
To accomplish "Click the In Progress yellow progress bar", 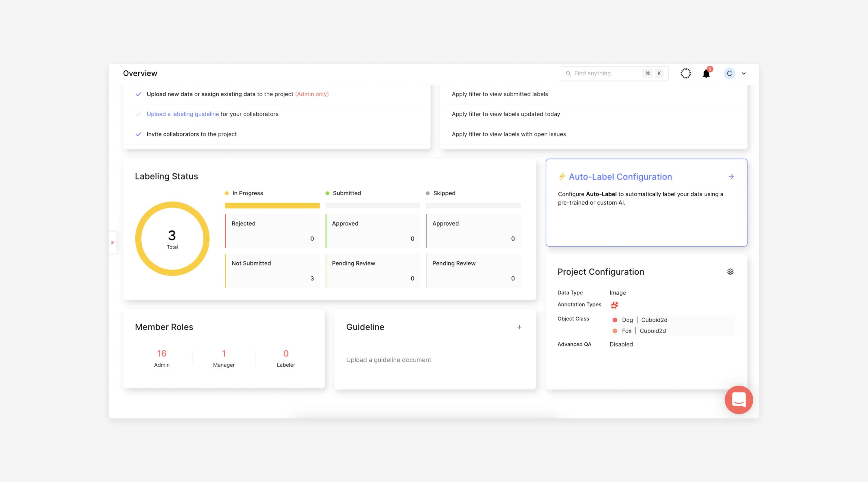I will (x=272, y=205).
